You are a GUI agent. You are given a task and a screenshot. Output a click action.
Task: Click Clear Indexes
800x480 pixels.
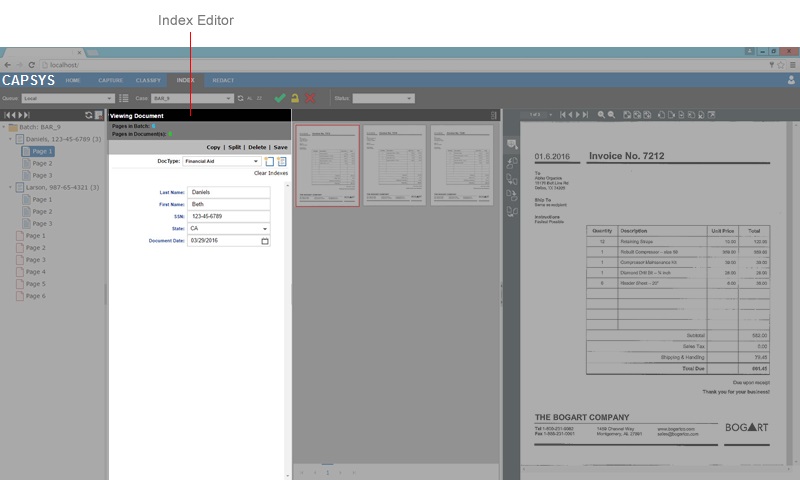click(x=270, y=173)
